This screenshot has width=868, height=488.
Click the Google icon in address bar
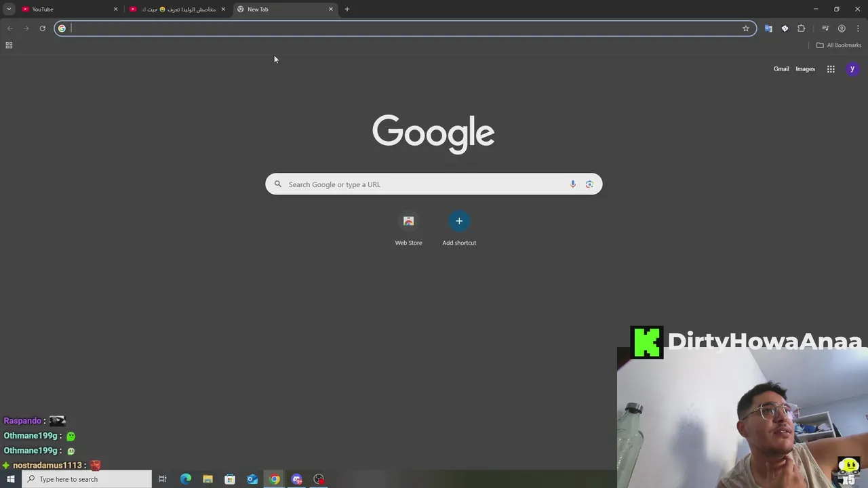coord(62,28)
